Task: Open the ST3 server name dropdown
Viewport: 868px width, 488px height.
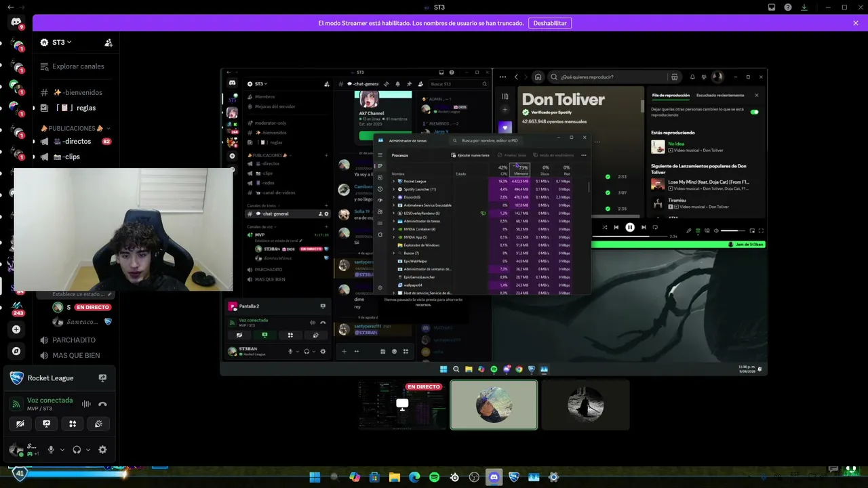Action: 62,42
